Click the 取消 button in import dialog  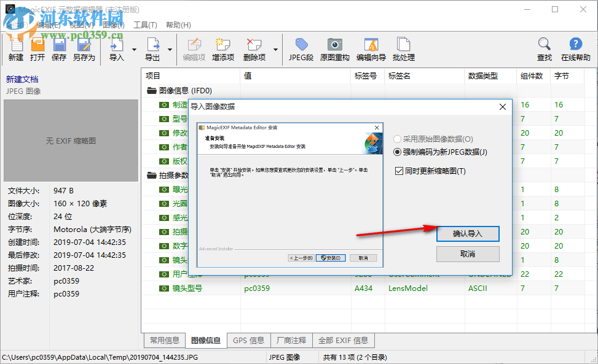coord(468,254)
